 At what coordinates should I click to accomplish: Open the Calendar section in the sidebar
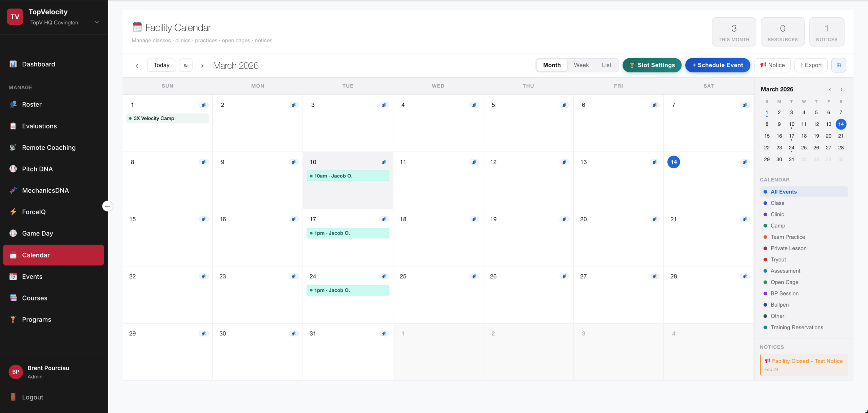(36, 255)
